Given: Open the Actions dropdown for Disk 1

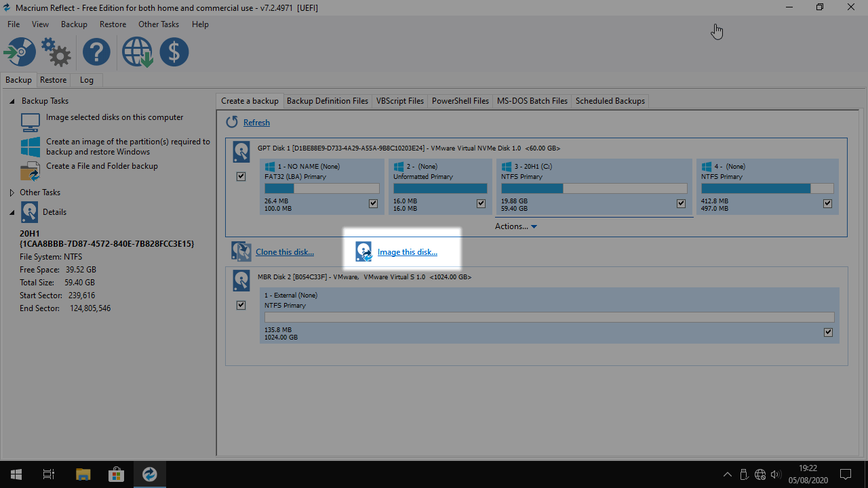Looking at the screenshot, I should click(515, 226).
